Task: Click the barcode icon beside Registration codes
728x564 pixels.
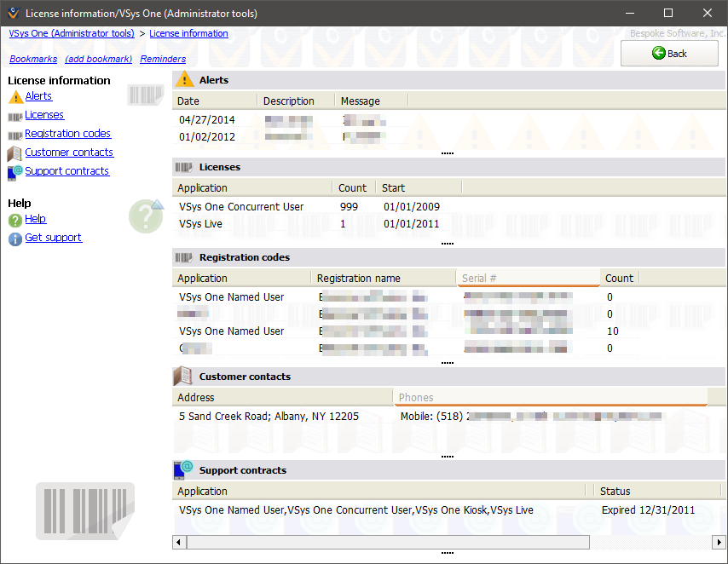Action: point(15,135)
